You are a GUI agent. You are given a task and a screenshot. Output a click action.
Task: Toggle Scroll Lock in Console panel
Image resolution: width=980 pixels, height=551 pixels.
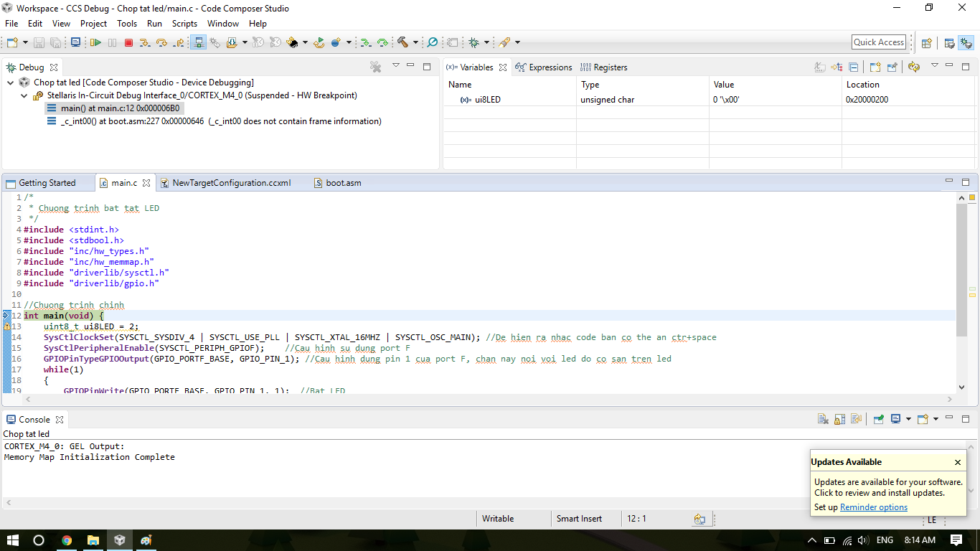click(x=838, y=420)
